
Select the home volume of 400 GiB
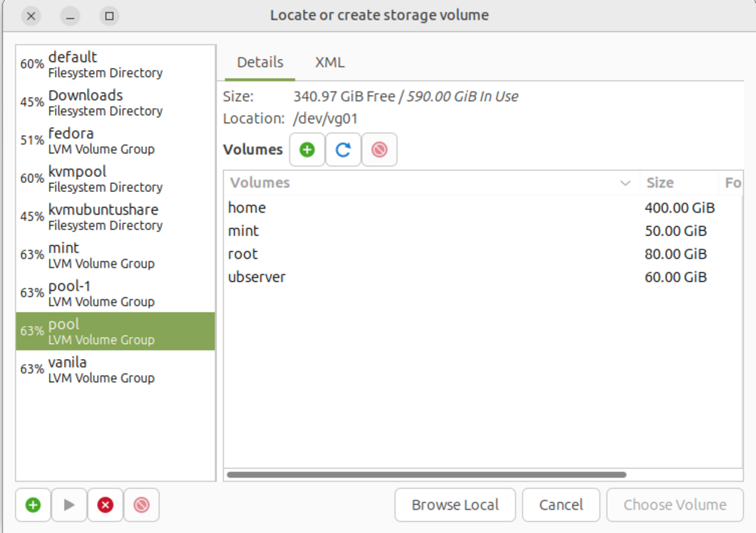[247, 208]
